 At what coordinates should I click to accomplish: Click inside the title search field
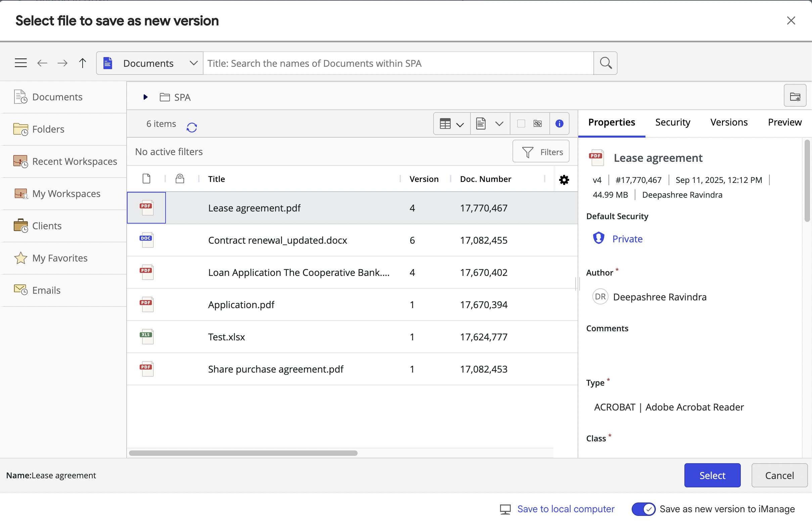click(396, 63)
